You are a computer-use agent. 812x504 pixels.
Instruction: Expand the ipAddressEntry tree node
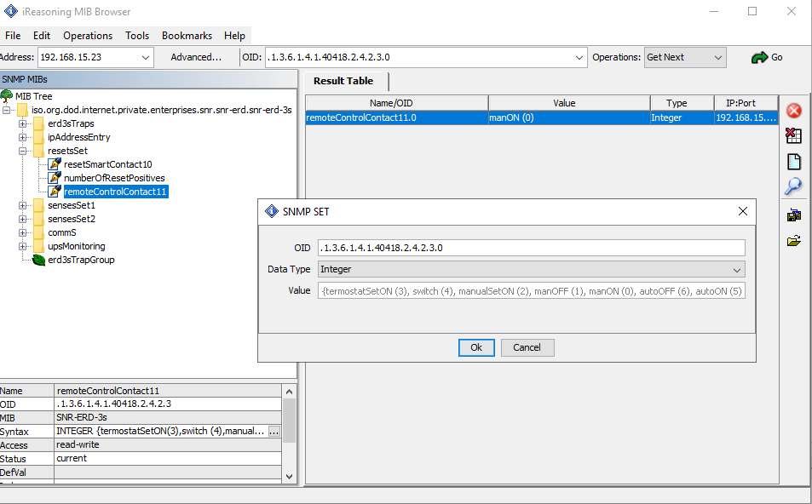pos(22,137)
